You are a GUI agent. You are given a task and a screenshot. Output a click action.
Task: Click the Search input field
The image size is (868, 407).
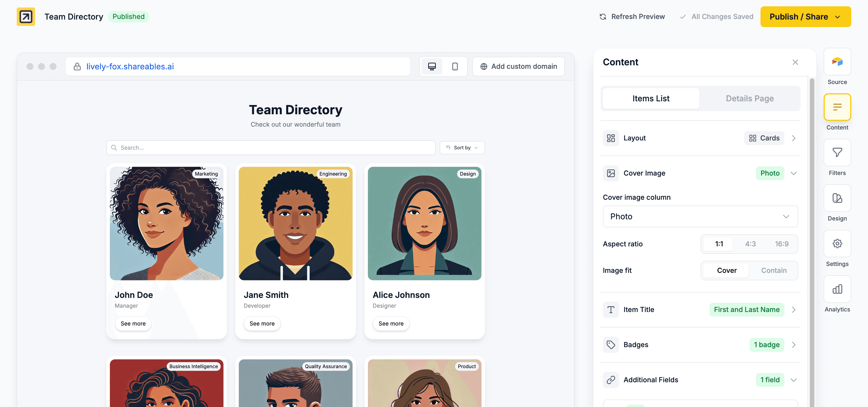pos(271,147)
